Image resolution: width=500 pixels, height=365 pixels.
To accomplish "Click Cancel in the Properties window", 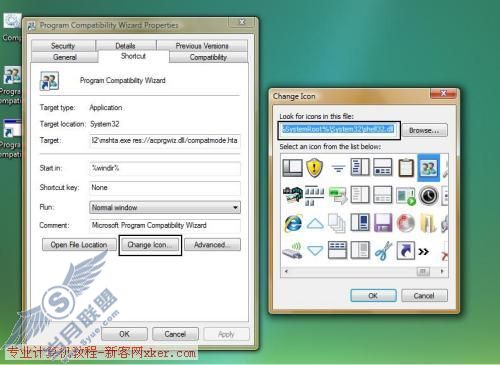I will (x=175, y=334).
